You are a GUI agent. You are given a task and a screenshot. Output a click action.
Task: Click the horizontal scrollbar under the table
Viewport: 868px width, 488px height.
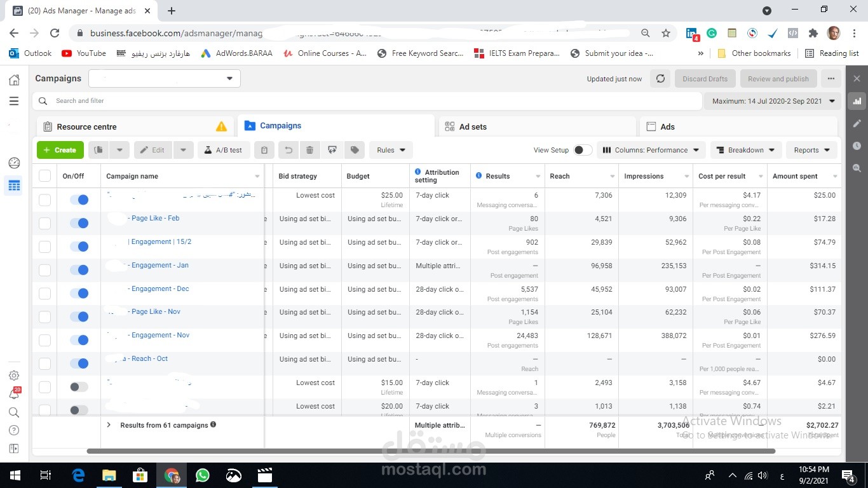point(431,451)
